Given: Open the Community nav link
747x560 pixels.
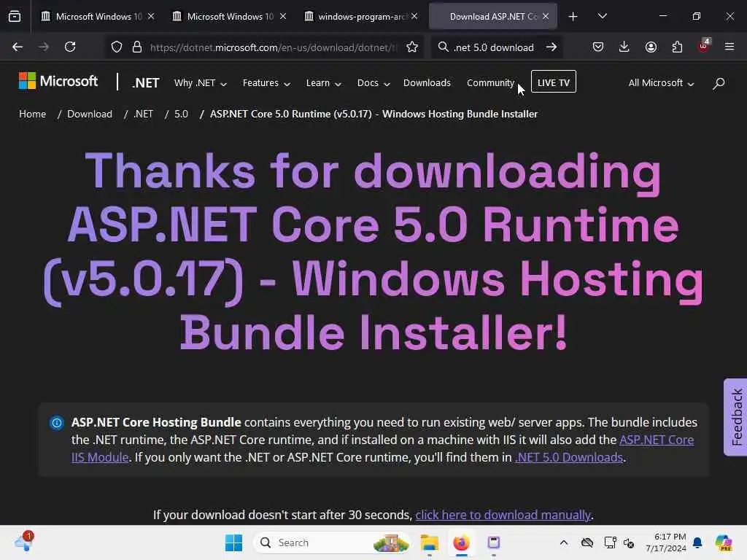Looking at the screenshot, I should tap(490, 83).
